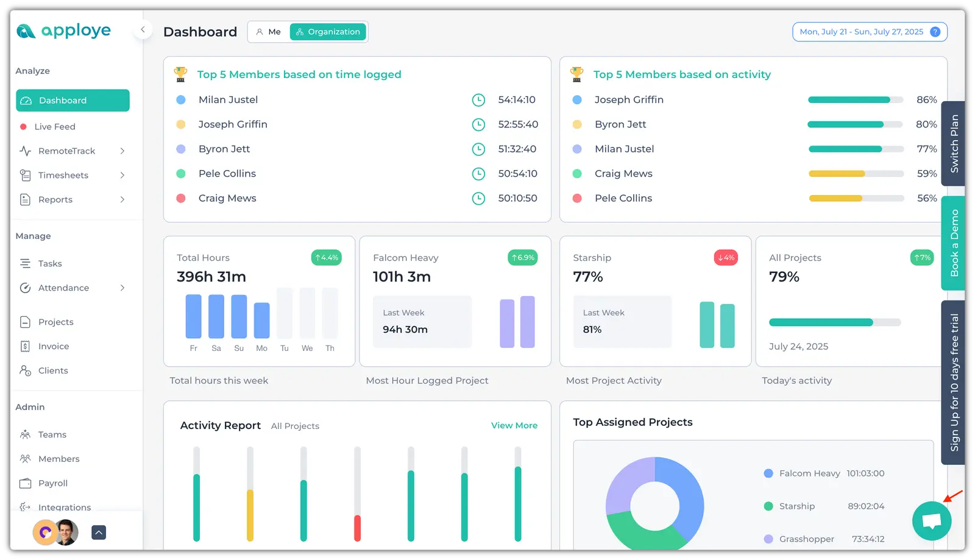Open the Clients section icon
975x560 pixels.
coord(25,370)
